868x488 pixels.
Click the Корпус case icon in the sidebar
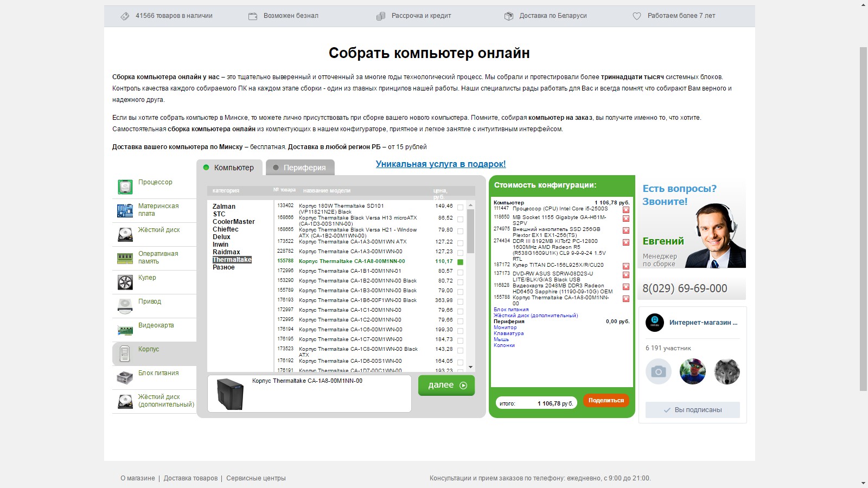click(125, 354)
